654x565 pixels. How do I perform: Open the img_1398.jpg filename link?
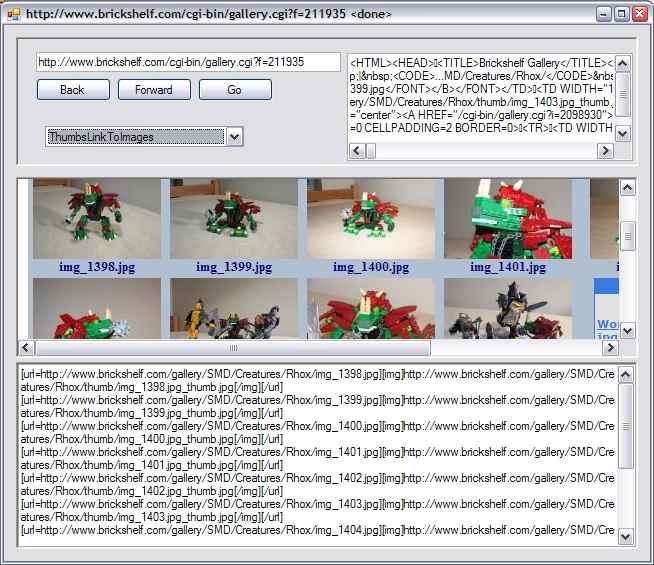[96, 267]
